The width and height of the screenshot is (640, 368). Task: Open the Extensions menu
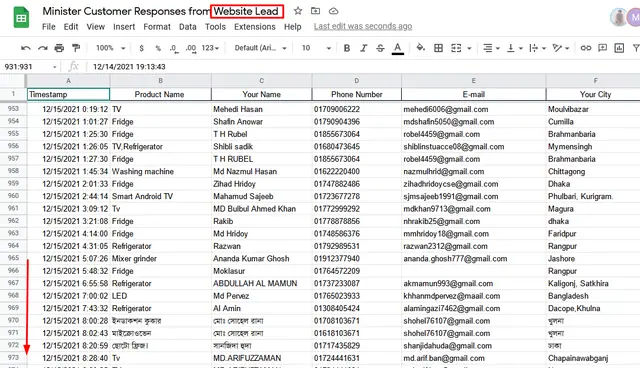tap(255, 27)
